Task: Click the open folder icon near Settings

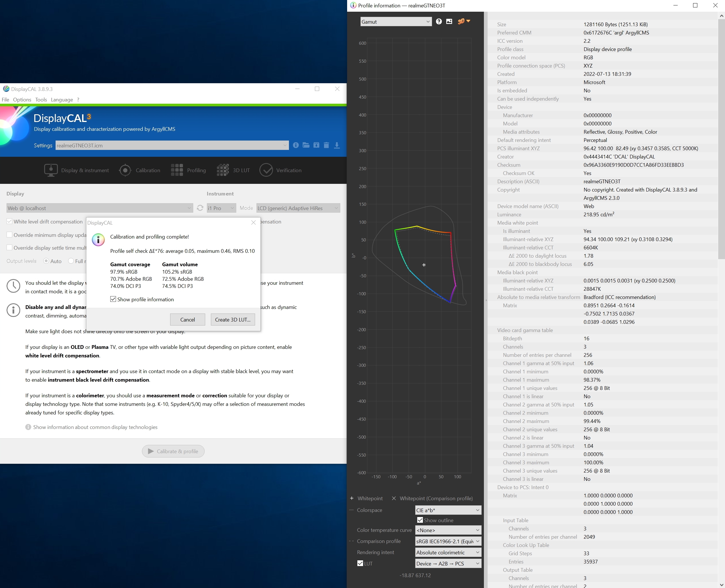Action: pos(306,145)
